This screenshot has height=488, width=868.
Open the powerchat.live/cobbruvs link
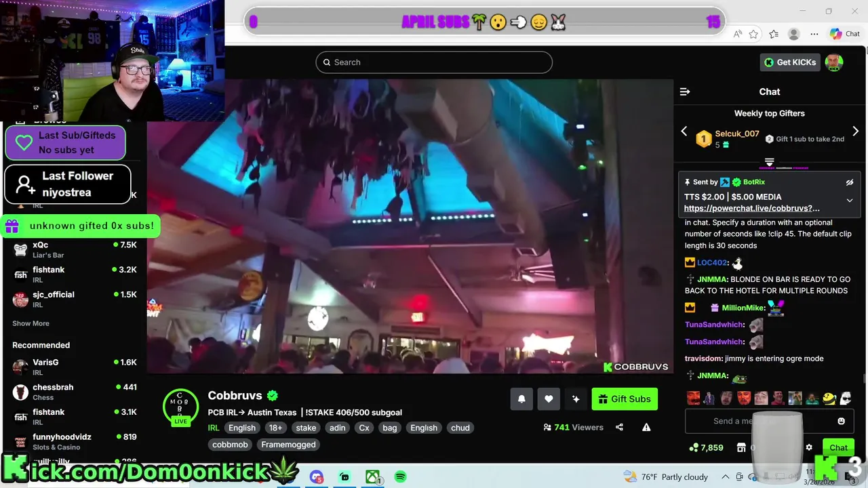coord(751,208)
